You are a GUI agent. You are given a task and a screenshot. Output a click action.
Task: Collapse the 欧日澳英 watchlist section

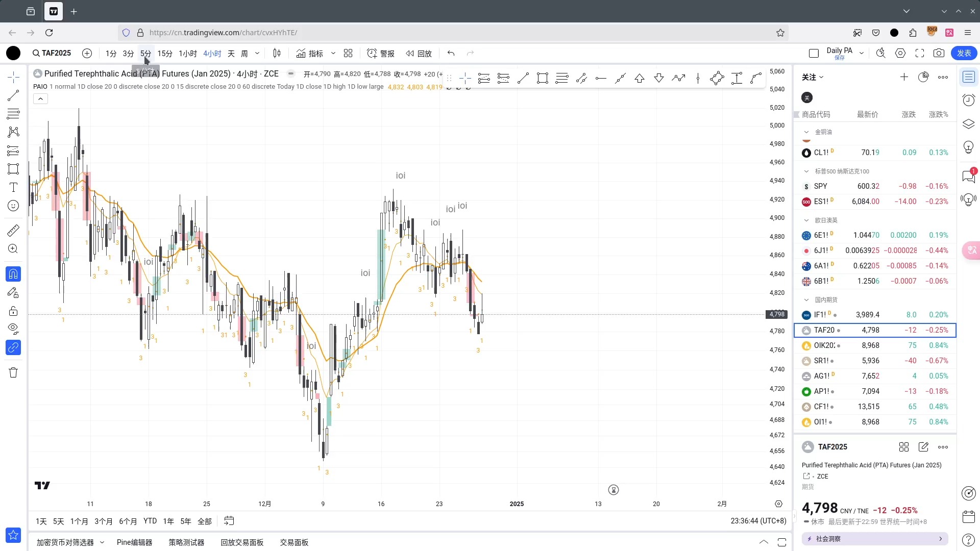[806, 220]
